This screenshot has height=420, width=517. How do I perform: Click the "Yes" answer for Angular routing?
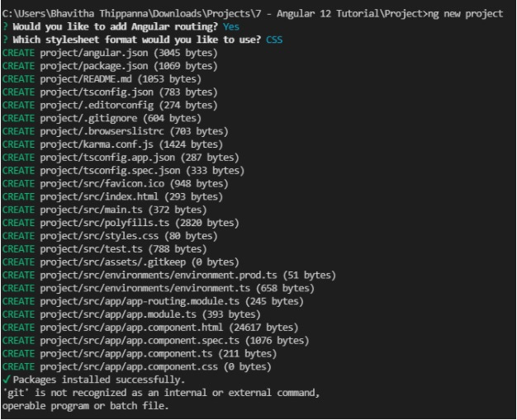click(x=232, y=26)
